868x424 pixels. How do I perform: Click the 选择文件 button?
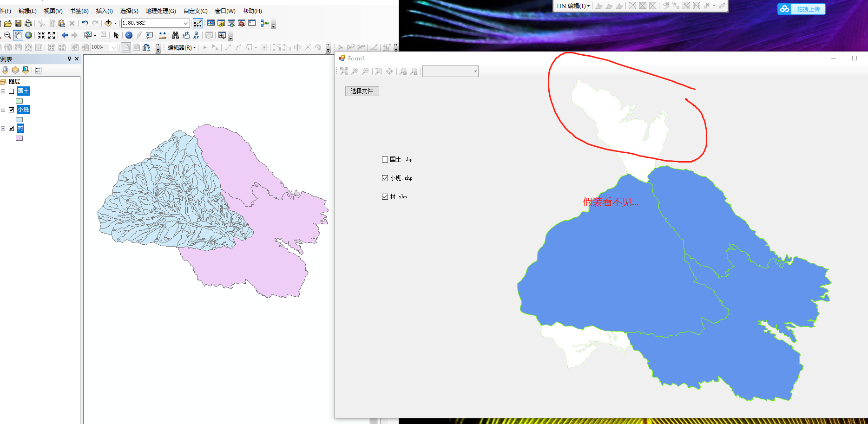362,91
